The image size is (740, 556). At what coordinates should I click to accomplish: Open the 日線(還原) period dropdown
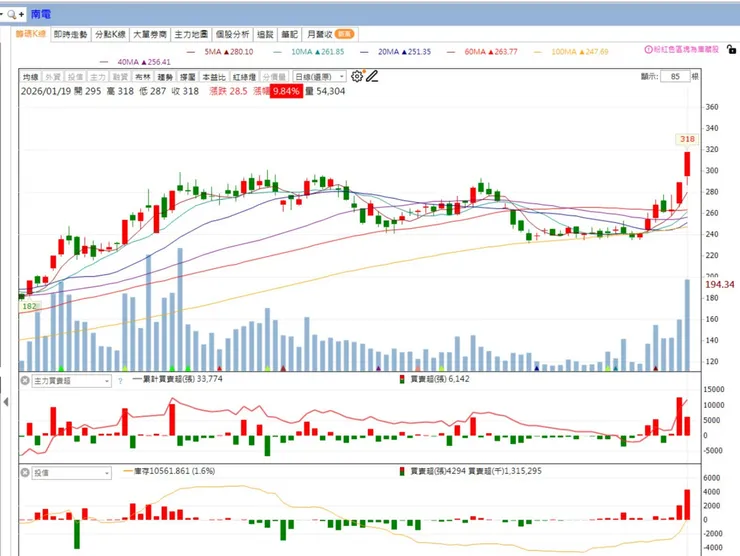tap(320, 76)
